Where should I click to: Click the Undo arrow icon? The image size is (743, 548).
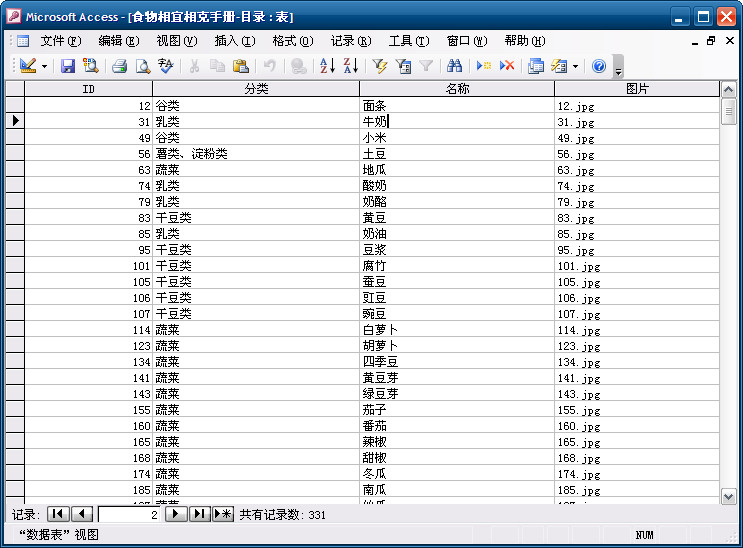tap(270, 66)
